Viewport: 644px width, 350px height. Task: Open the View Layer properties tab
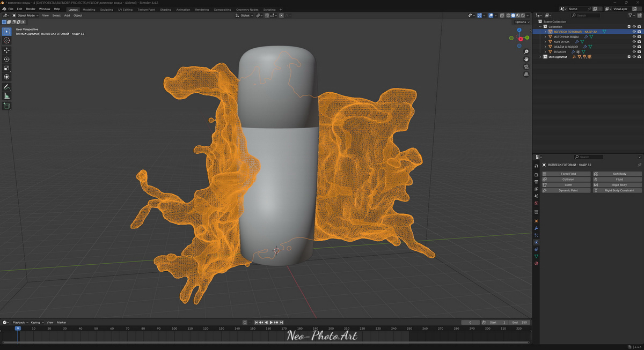(x=536, y=189)
